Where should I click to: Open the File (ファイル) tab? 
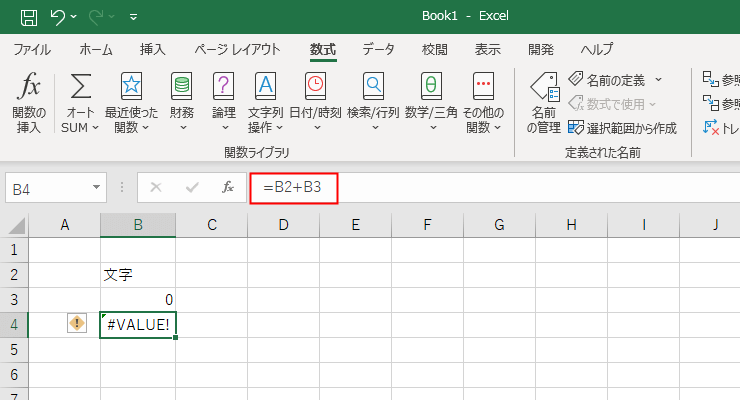tap(32, 49)
